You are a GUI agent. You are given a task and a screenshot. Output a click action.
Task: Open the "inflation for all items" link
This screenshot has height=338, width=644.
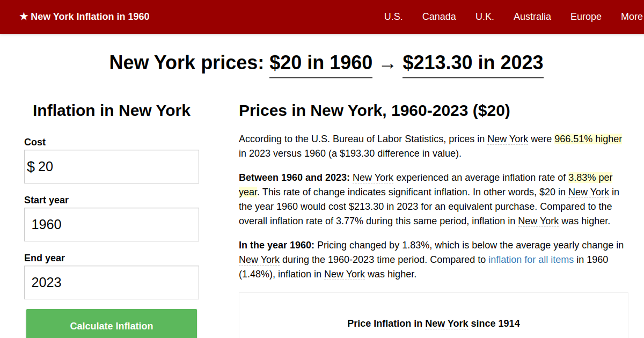(531, 259)
